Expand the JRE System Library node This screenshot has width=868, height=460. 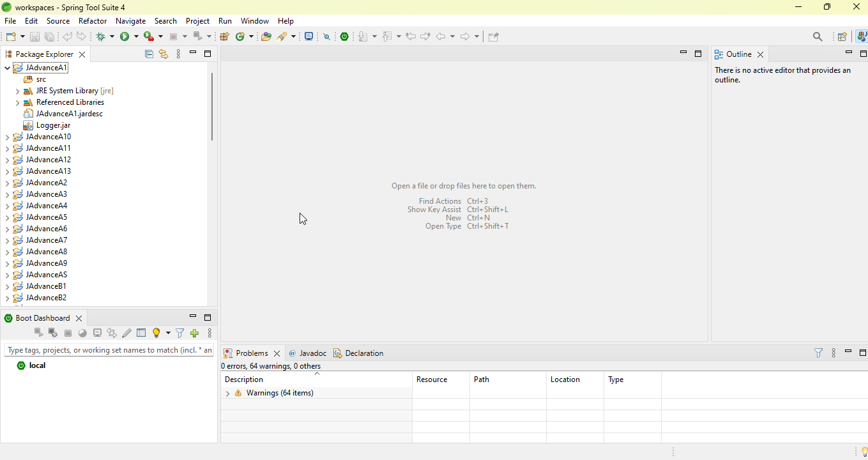pos(18,91)
